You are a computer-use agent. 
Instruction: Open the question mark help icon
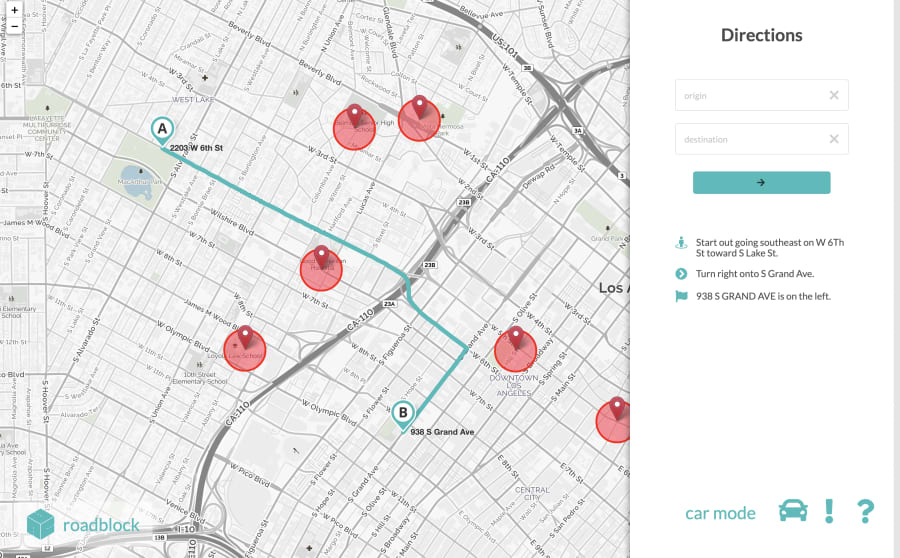tap(866, 511)
